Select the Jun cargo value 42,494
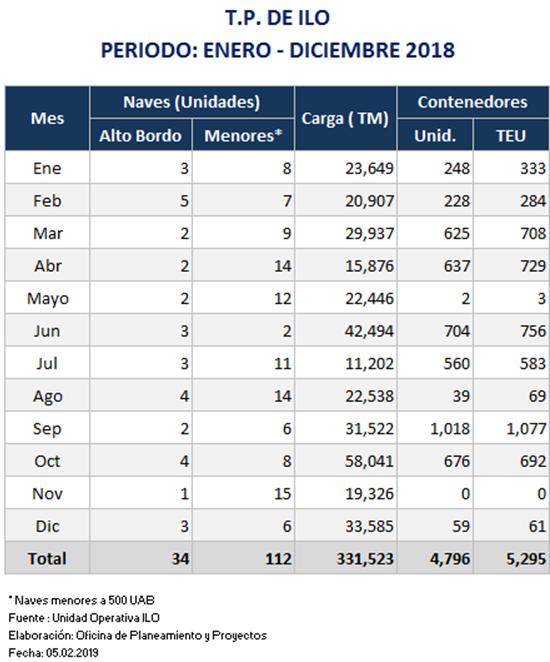 pyautogui.click(x=369, y=331)
